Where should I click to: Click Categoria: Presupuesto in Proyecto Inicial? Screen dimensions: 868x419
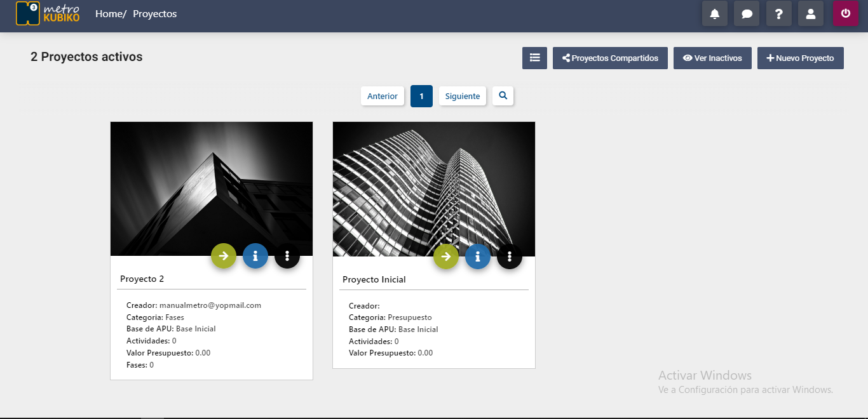point(390,317)
